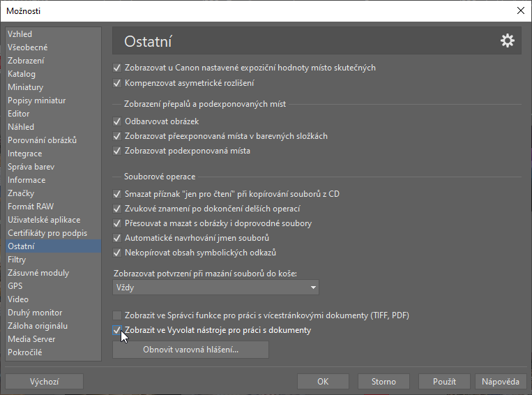Screen dimensions: 532x395
Task: Select Vzhled in the sidebar
Action: click(53, 34)
